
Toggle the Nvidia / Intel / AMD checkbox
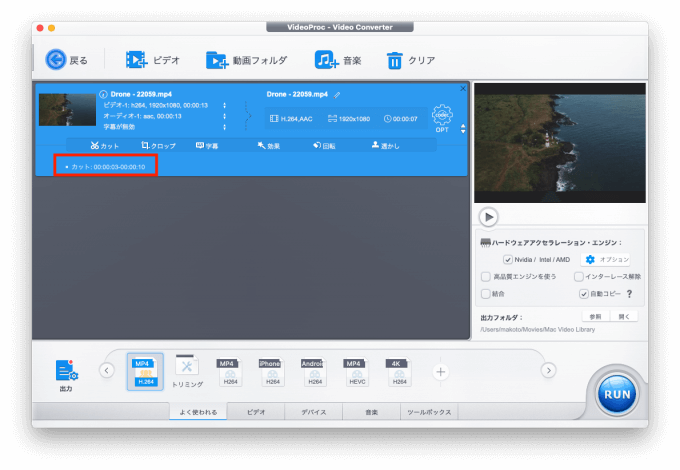pyautogui.click(x=507, y=259)
